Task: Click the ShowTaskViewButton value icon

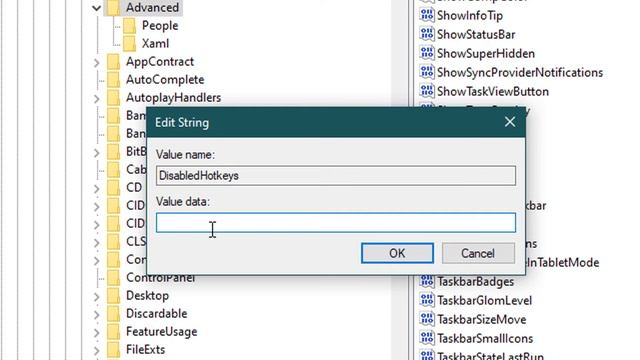Action: (x=427, y=91)
